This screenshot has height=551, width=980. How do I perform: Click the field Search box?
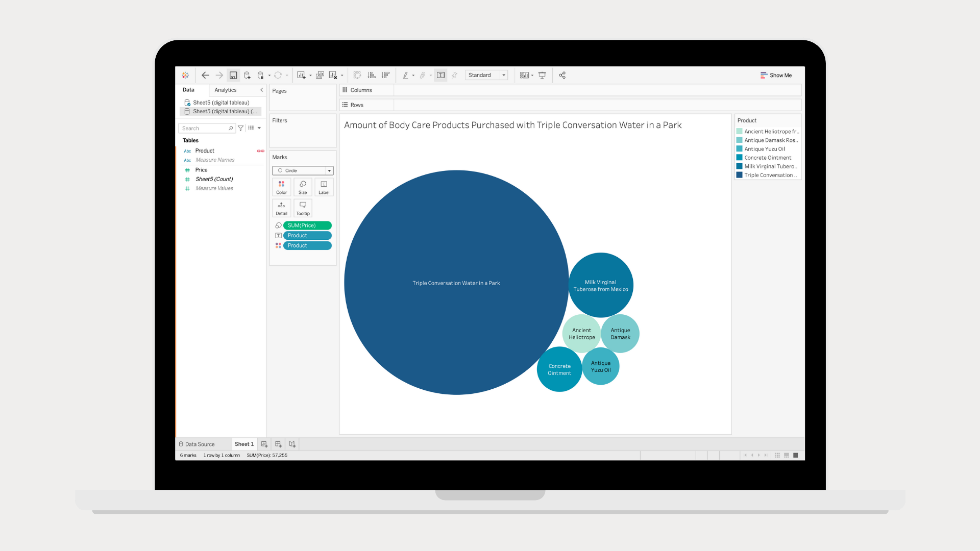[207, 128]
